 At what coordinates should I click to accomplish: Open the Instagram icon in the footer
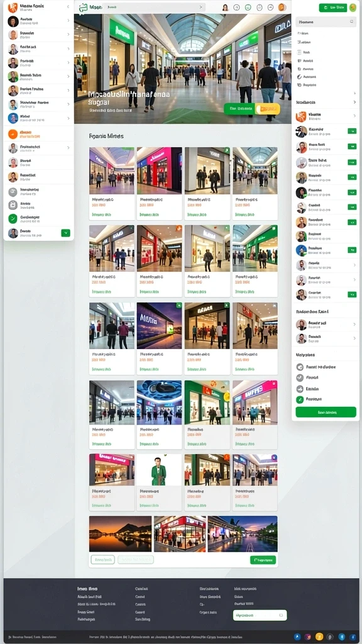308,637
